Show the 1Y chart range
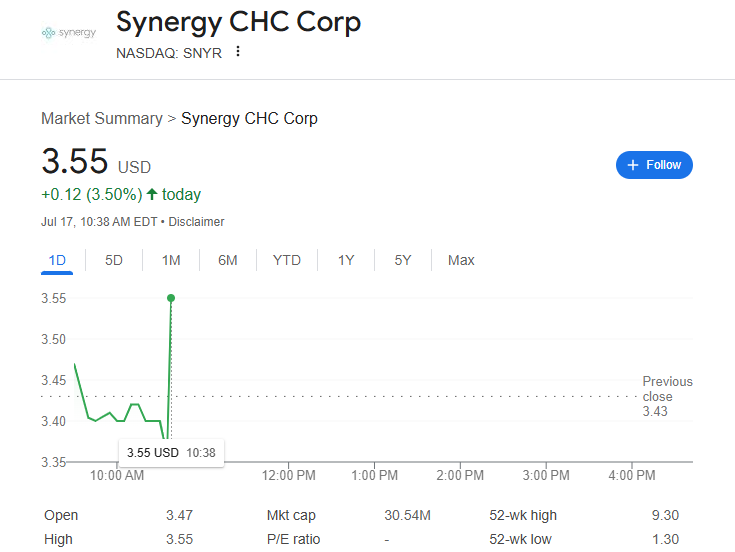The height and width of the screenshot is (552, 735). (346, 260)
